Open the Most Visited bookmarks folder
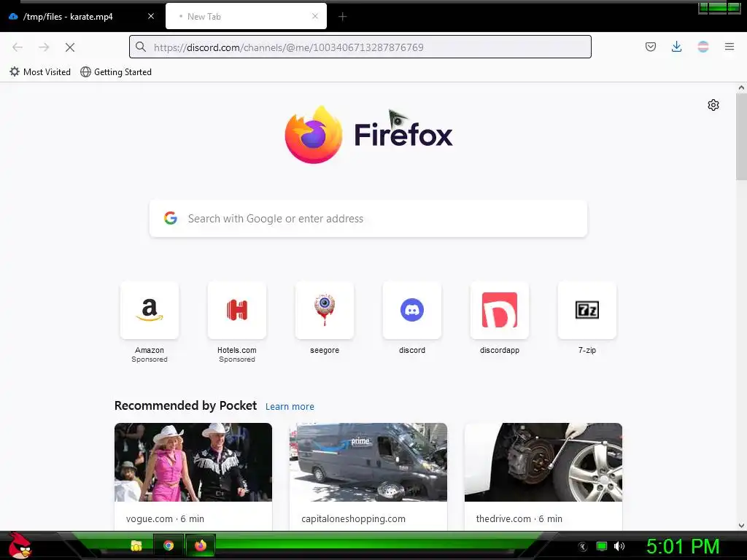This screenshot has height=560, width=747. (x=40, y=72)
